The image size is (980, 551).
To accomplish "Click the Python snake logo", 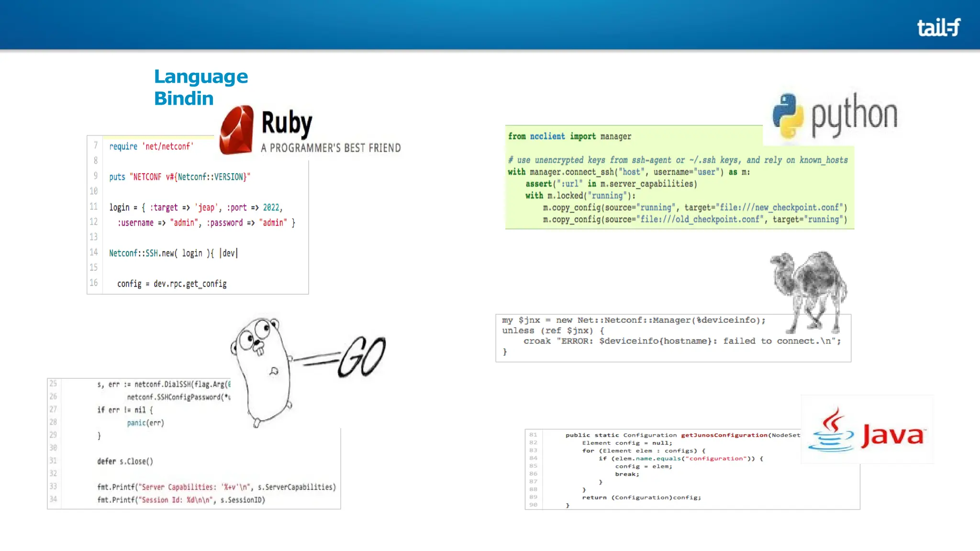I will pos(788,115).
